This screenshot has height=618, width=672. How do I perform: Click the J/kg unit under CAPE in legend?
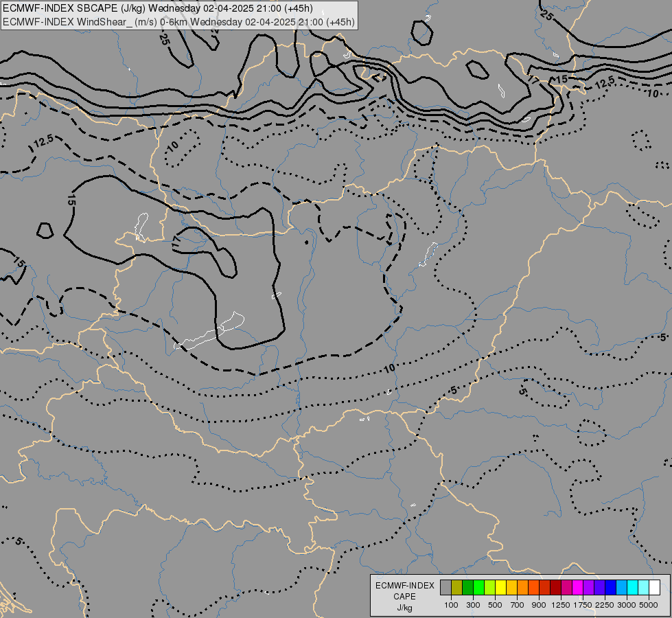(404, 608)
